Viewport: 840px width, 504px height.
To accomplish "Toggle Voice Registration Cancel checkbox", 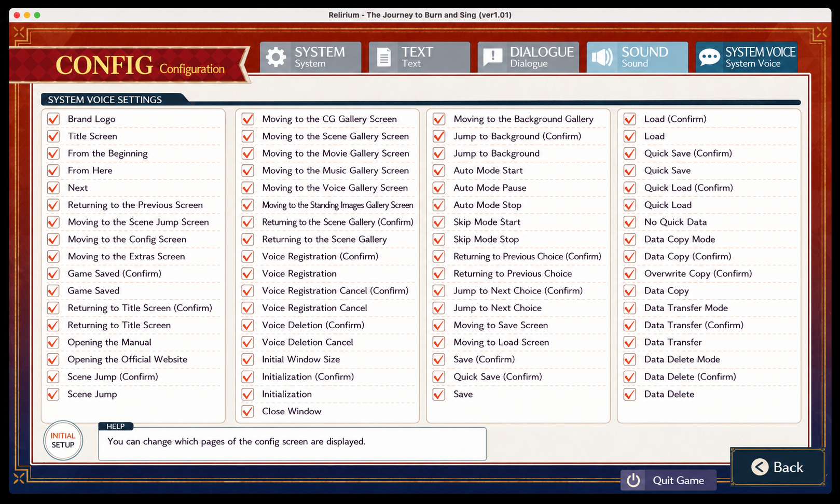I will click(x=248, y=308).
